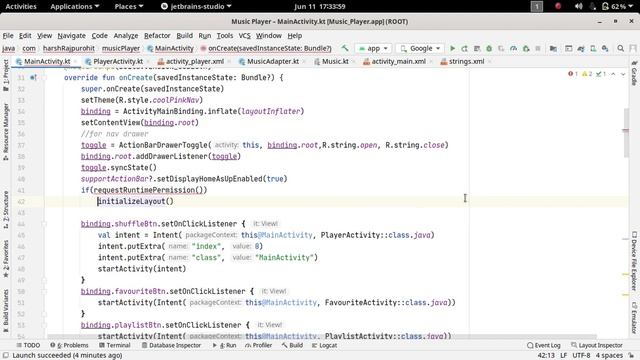Click the LF line separator in status bar
This screenshot has height=360, width=640.
pos(564,356)
